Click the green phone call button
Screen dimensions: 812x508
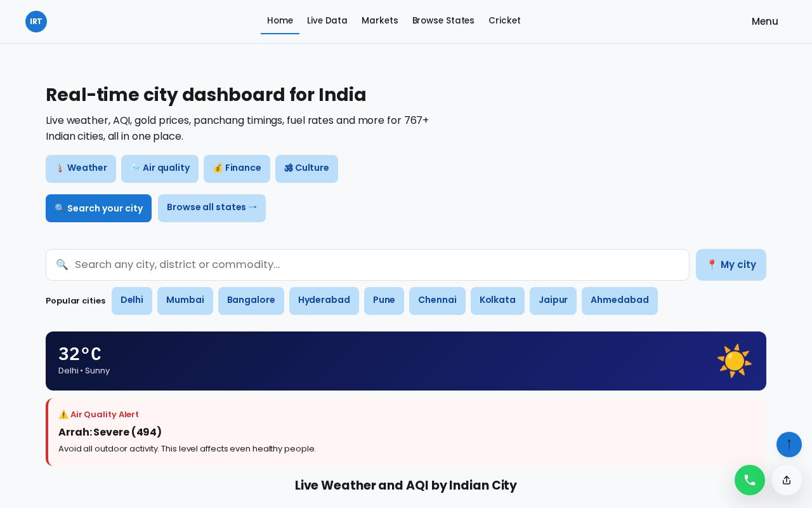pyautogui.click(x=750, y=480)
